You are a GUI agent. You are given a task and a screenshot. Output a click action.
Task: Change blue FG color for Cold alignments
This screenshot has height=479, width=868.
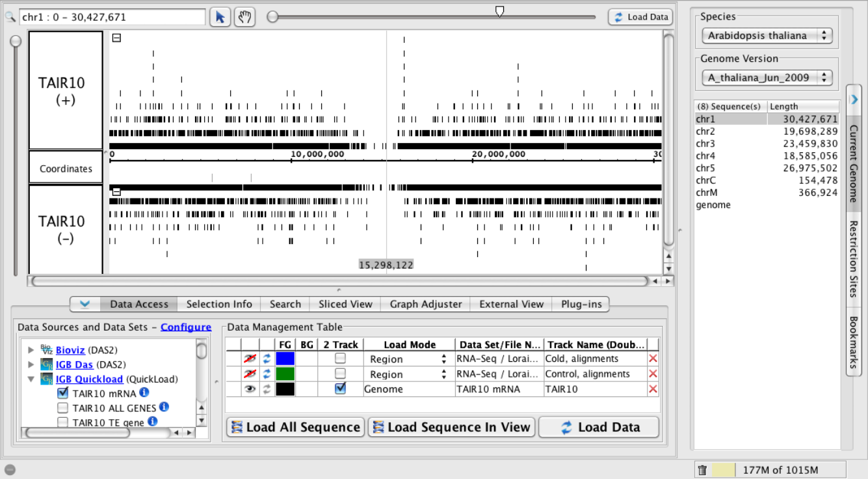click(285, 359)
